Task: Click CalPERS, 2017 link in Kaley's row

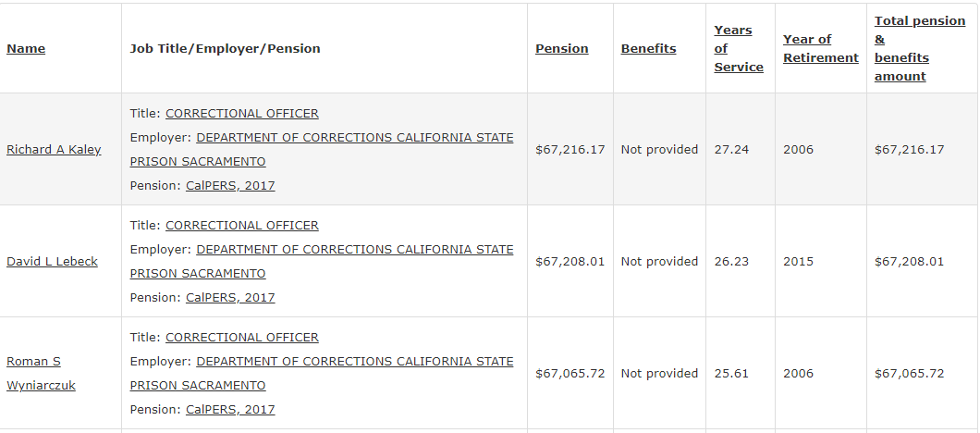Action: coord(230,186)
